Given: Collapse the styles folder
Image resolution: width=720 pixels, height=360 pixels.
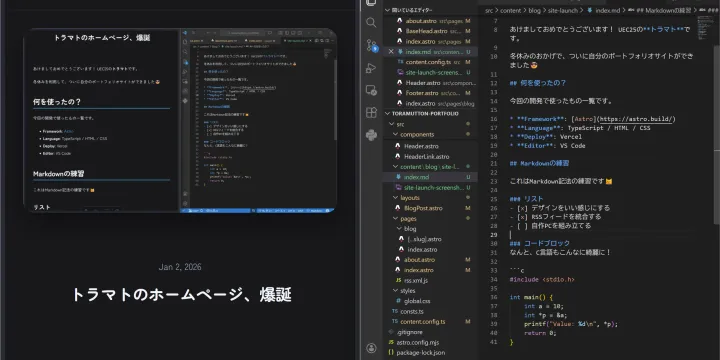Looking at the screenshot, I should point(395,291).
